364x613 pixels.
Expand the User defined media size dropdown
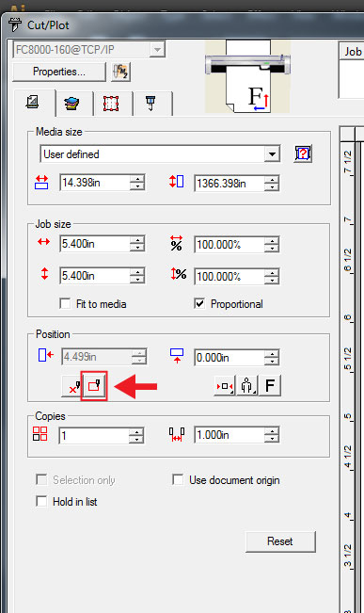point(272,154)
